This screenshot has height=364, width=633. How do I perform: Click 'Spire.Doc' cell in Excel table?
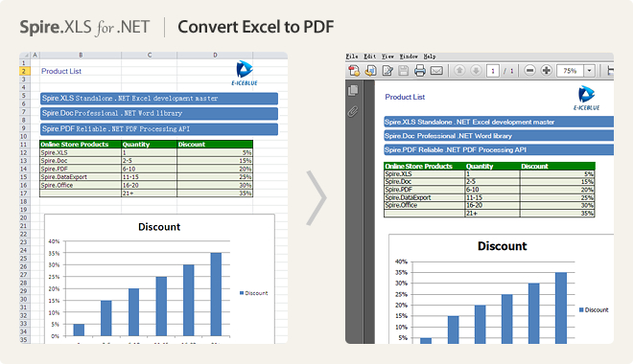click(x=81, y=161)
